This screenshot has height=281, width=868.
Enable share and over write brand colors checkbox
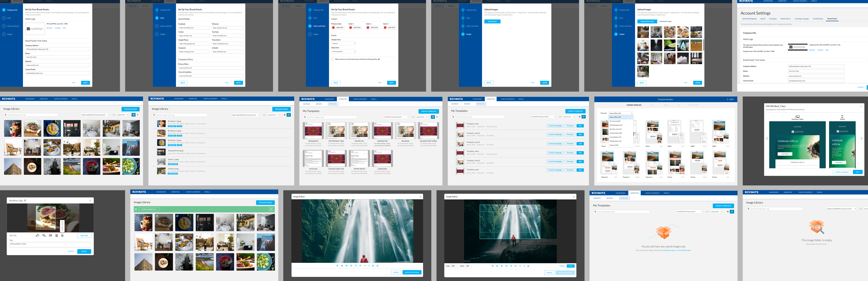pos(333,59)
